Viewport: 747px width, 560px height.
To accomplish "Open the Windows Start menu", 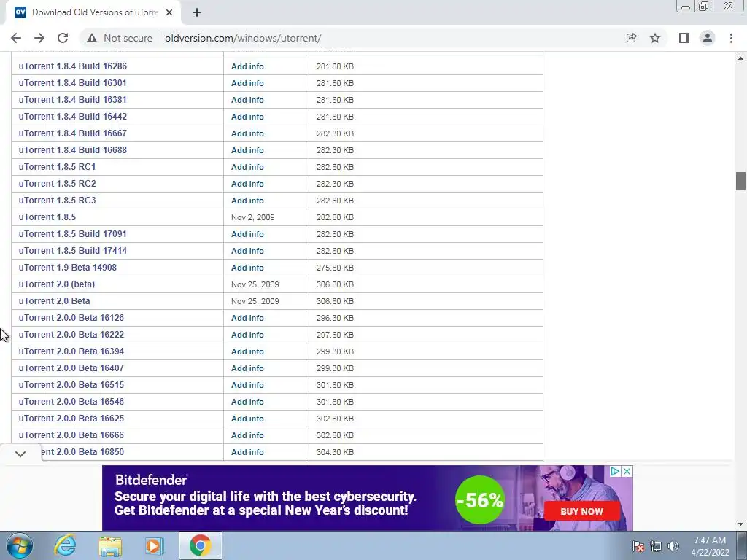I will coord(20,545).
